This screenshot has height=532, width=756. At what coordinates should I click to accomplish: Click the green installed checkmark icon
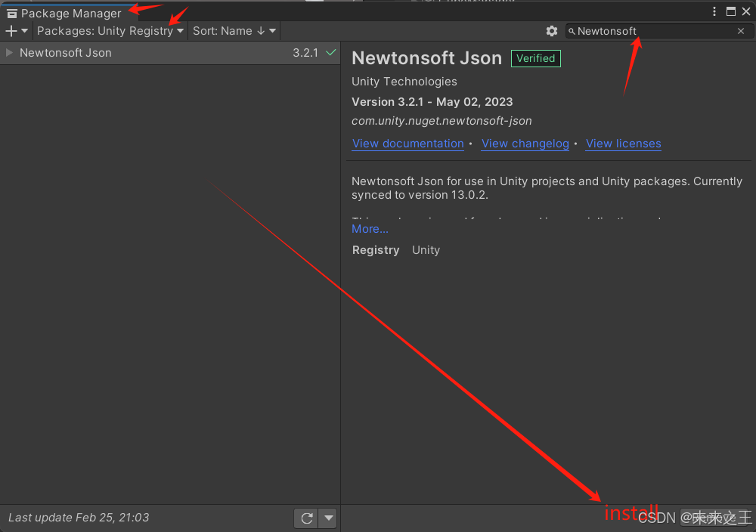[x=331, y=53]
